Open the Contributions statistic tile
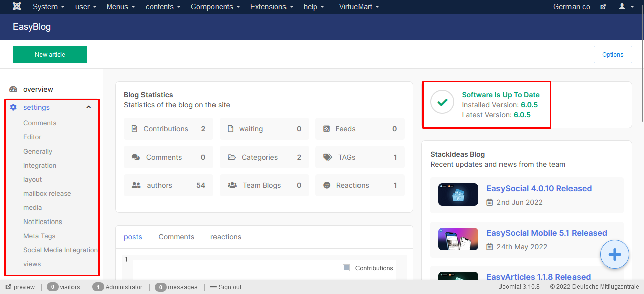 (169, 129)
